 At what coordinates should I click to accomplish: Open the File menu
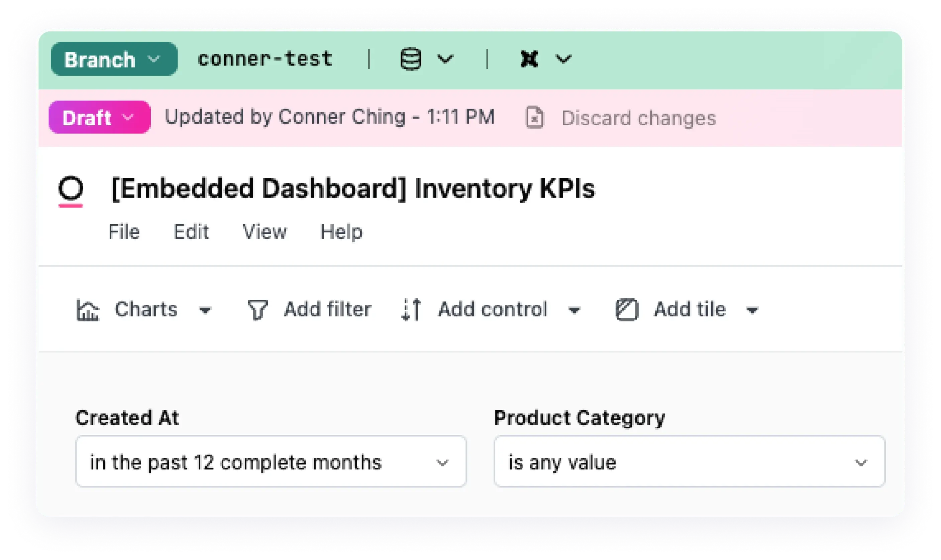pos(124,232)
